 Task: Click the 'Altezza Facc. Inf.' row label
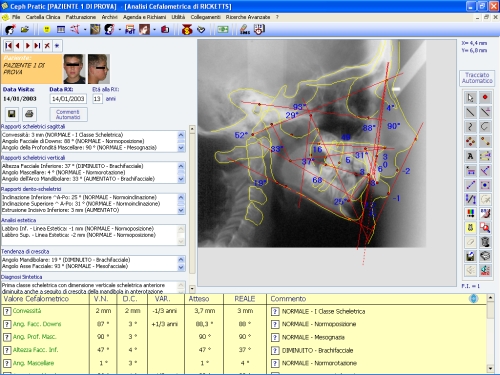pyautogui.click(x=35, y=350)
